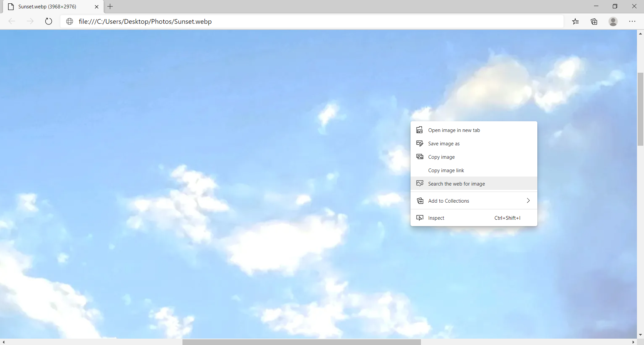Open a new tab with plus button

[110, 6]
